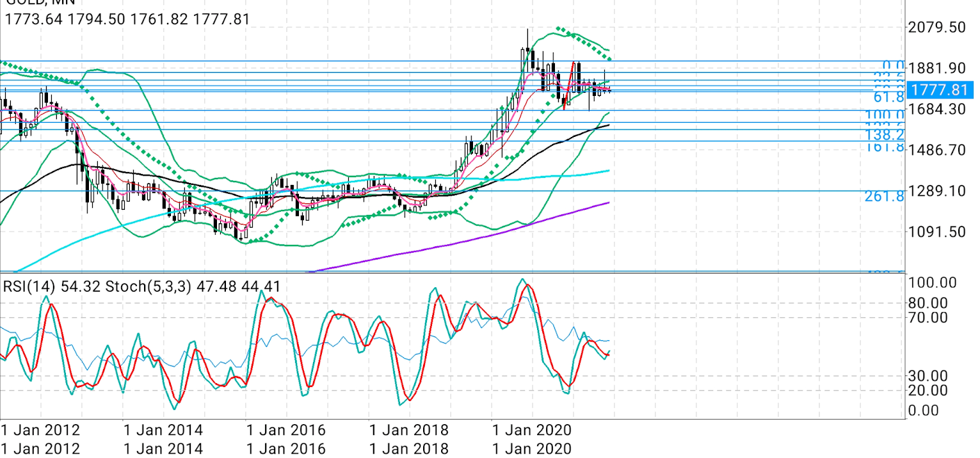
Task: Tap 1 Jan 2020 in the bottom date row
Action: (x=531, y=448)
